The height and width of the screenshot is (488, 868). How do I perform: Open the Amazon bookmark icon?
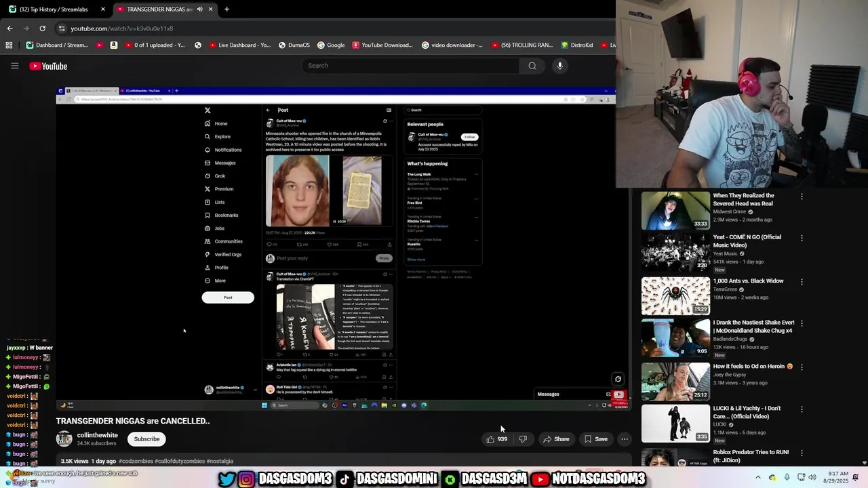[x=113, y=45]
